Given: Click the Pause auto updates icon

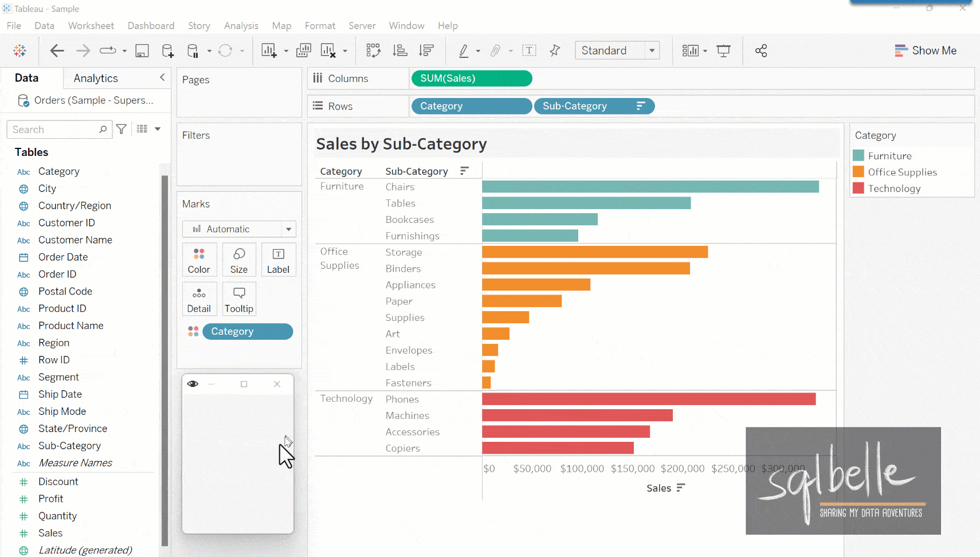Looking at the screenshot, I should tap(193, 50).
